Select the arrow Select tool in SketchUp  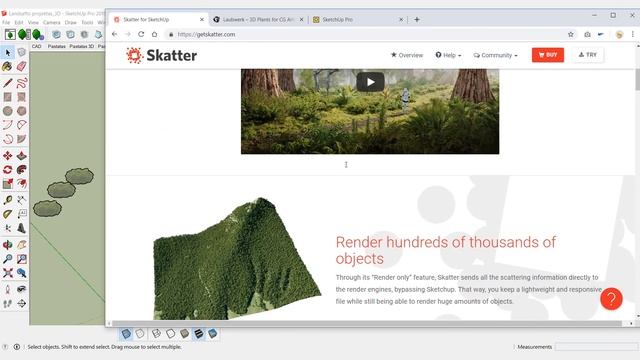tap(8, 52)
